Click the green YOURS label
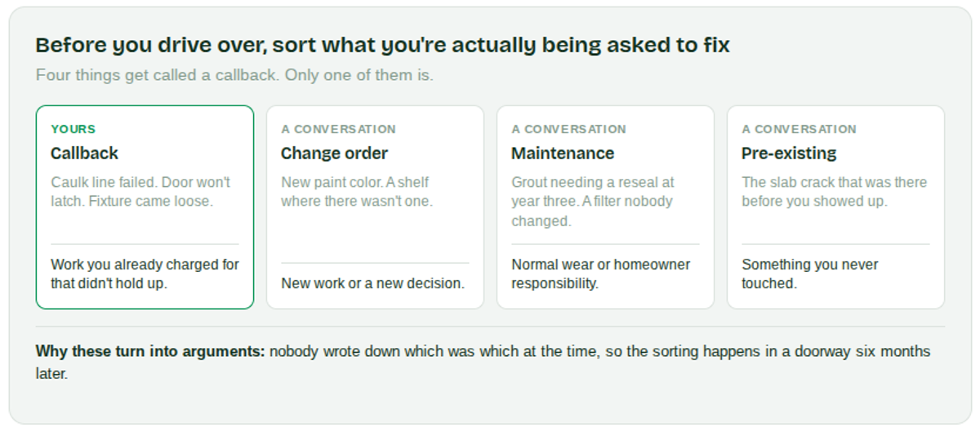 point(73,129)
